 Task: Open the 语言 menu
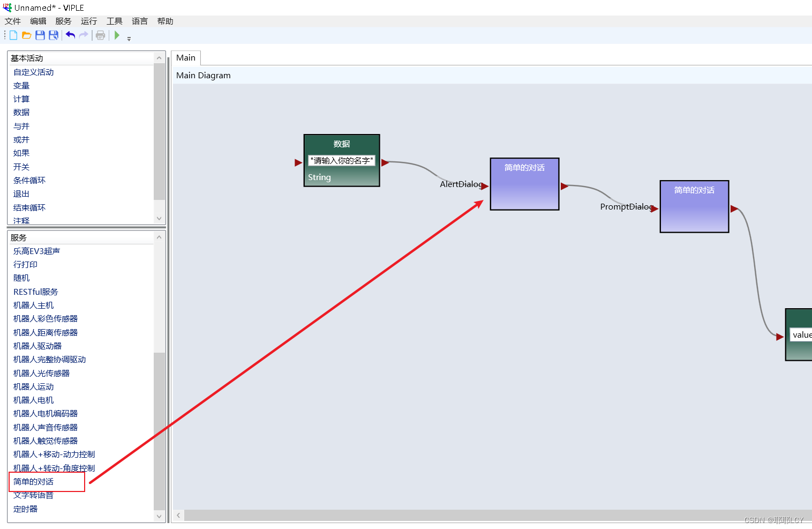[x=140, y=21]
